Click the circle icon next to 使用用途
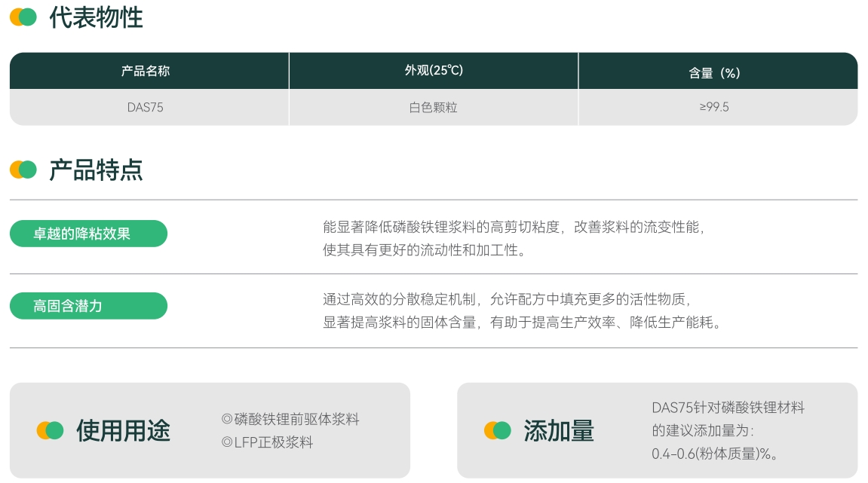 coord(50,430)
